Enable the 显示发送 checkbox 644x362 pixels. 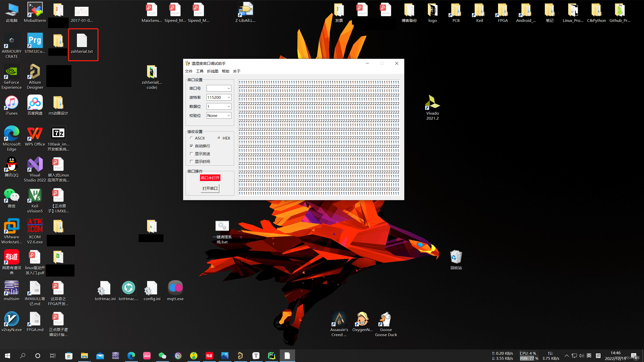192,154
